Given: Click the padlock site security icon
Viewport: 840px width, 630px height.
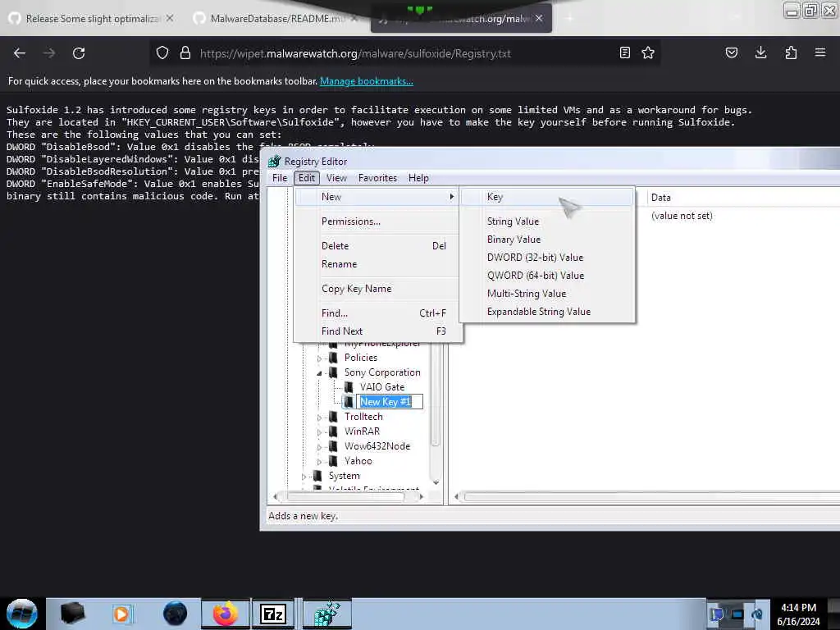Looking at the screenshot, I should pos(185,52).
